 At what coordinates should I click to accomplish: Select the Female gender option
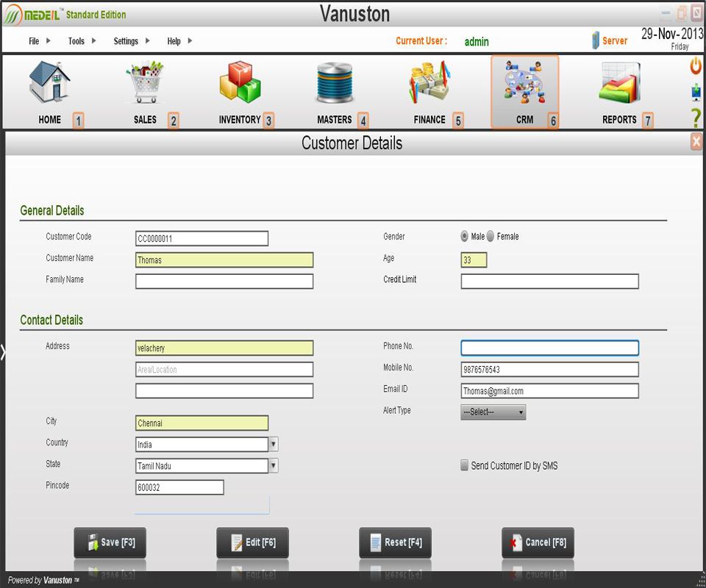[491, 236]
